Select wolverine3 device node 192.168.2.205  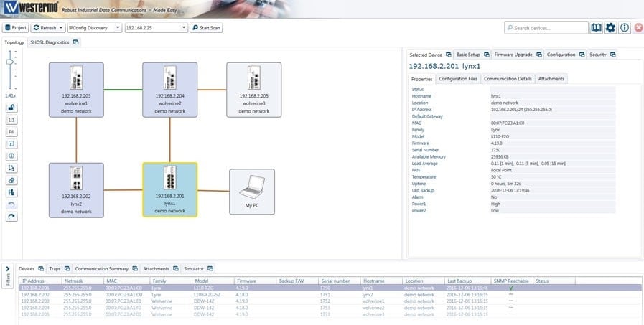[254, 90]
